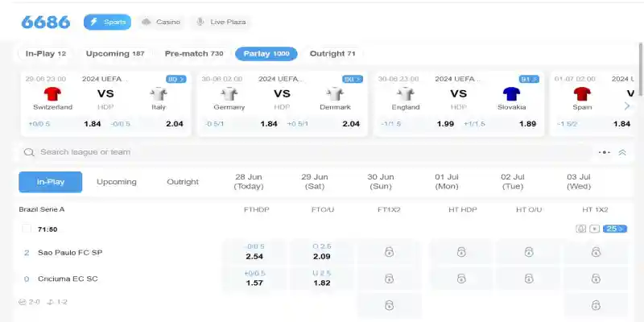The height and width of the screenshot is (322, 644).
Task: Click the search magnifier icon
Action: [x=29, y=152]
